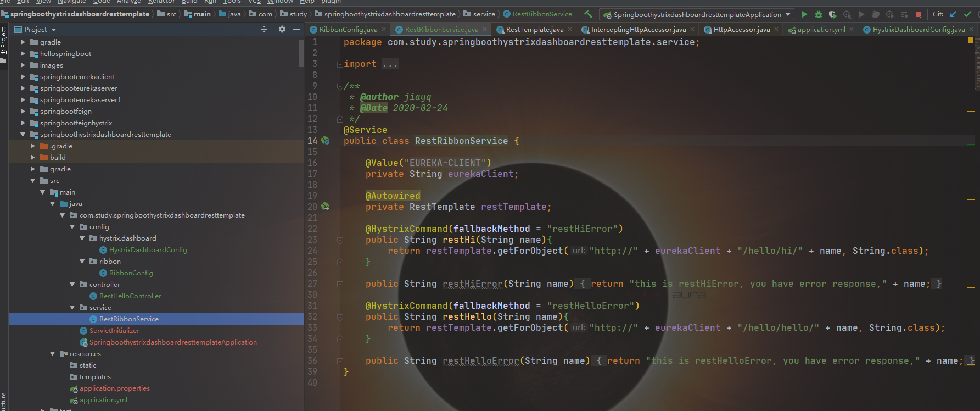Switch to HttpAccessor.java tab
Screen dimensions: 980x411
point(742,30)
